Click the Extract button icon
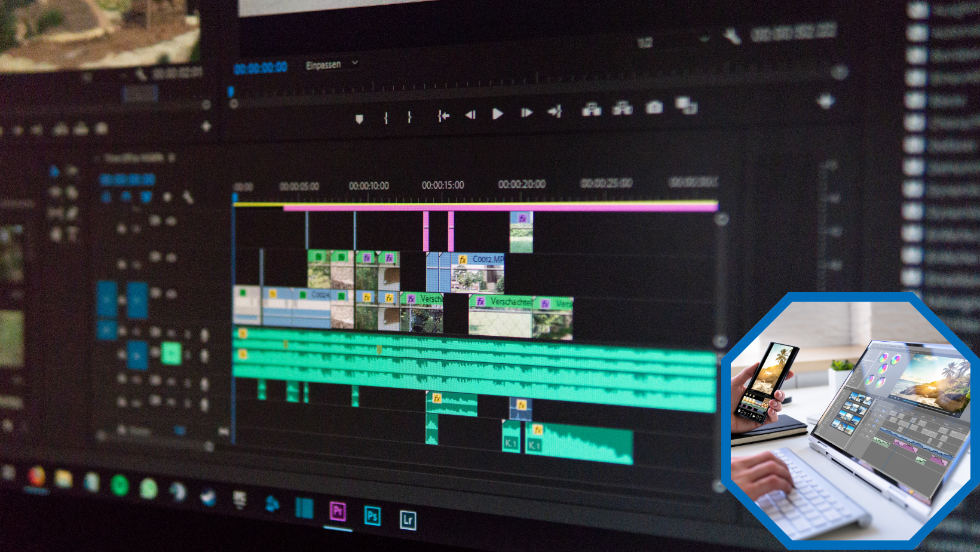Viewport: 980px width, 552px height. pyautogui.click(x=622, y=108)
